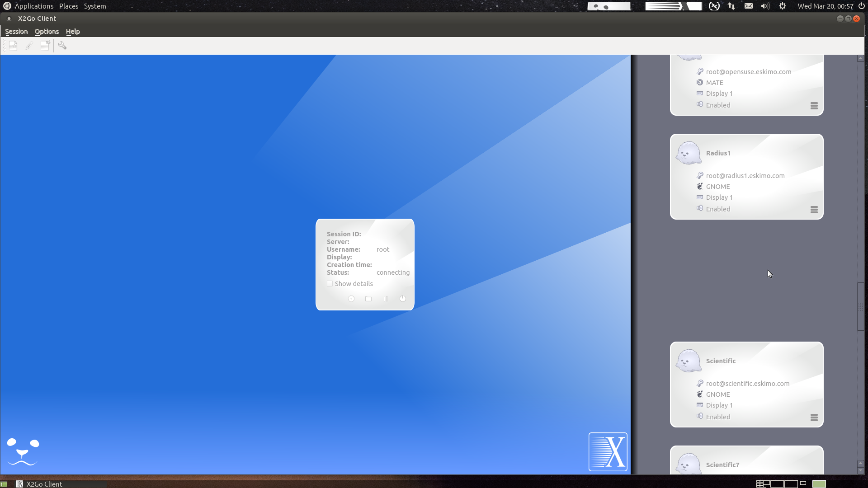The width and height of the screenshot is (868, 488).
Task: Click Display 1 in Scientific card
Action: click(719, 405)
